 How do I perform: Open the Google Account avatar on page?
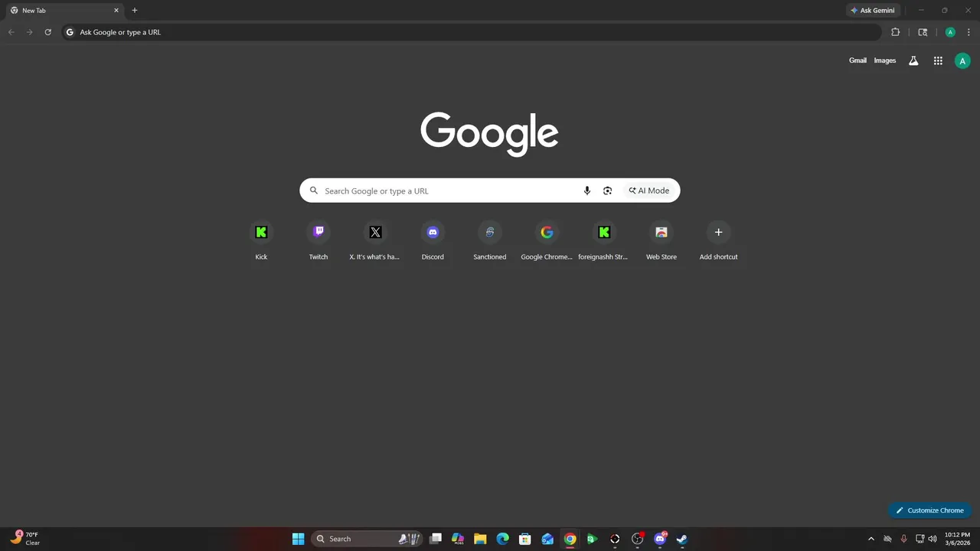click(x=962, y=60)
